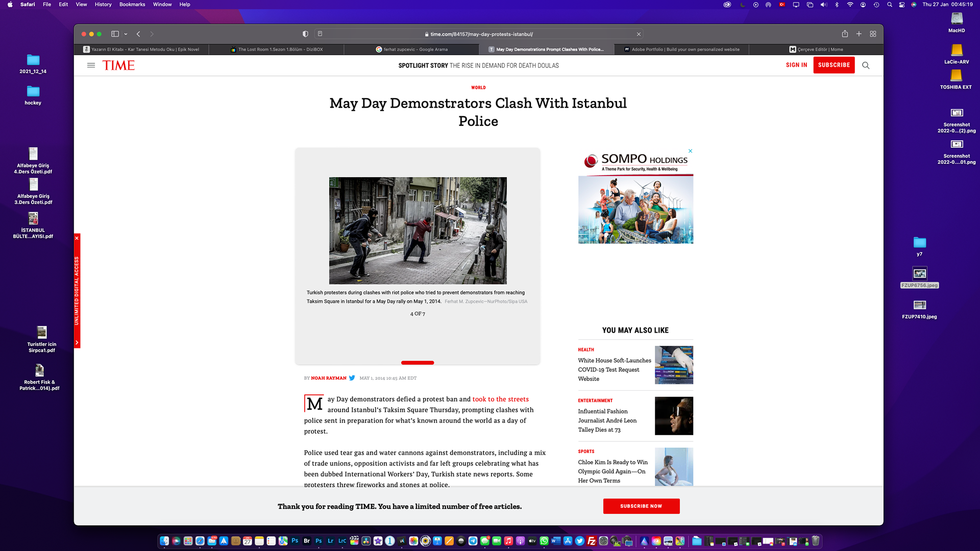The width and height of the screenshot is (980, 551).
Task: Click the red gallery progress bar
Action: (x=417, y=363)
